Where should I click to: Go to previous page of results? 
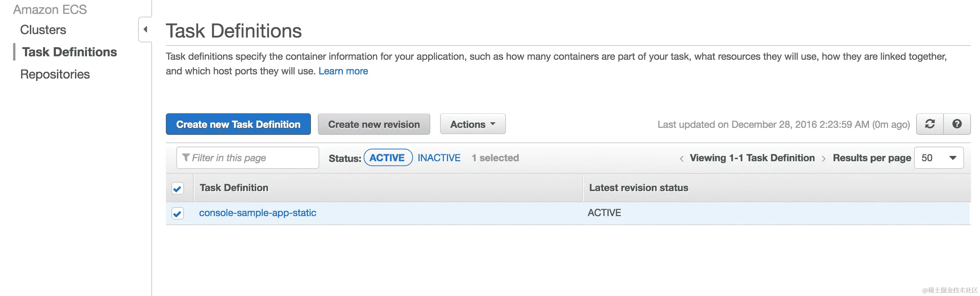(681, 158)
